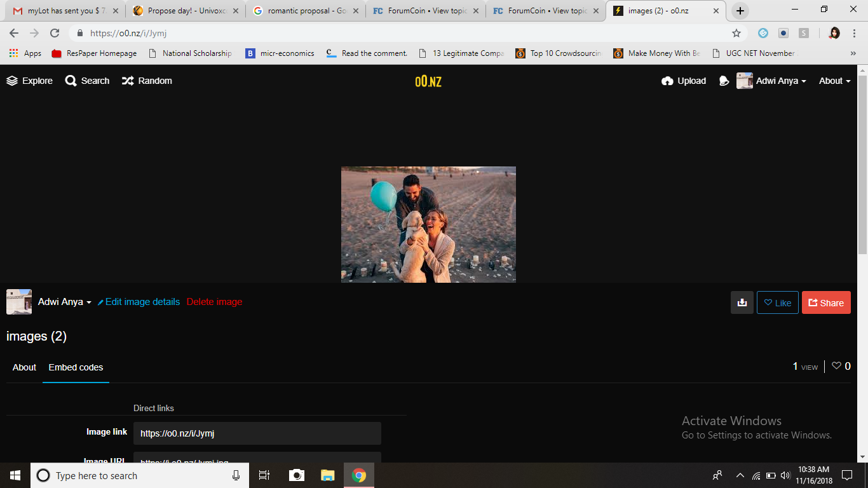Click the owner avatar beside Adwi Anya
Image resolution: width=868 pixels, height=488 pixels.
point(19,302)
